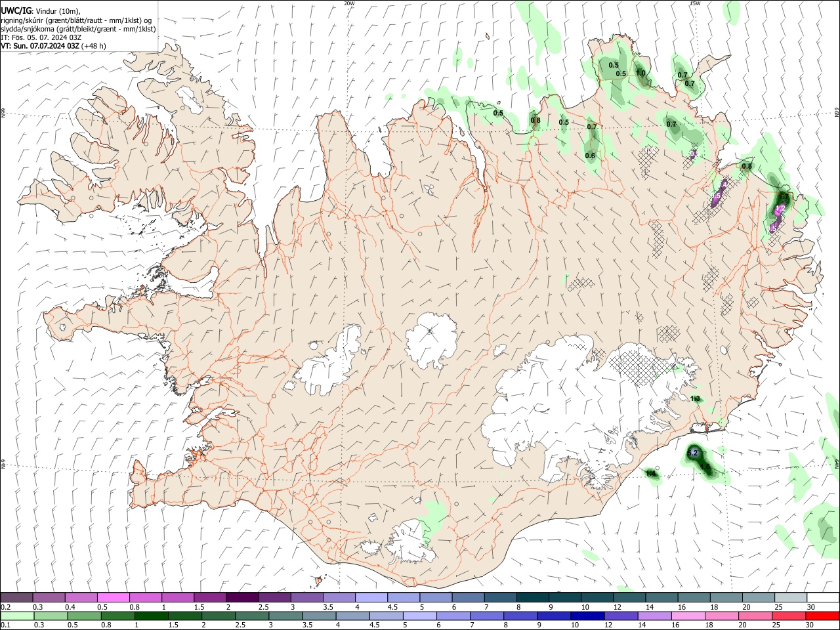This screenshot has height=630, width=840.
Task: Click the '20W' longitude label
Action: point(349,3)
